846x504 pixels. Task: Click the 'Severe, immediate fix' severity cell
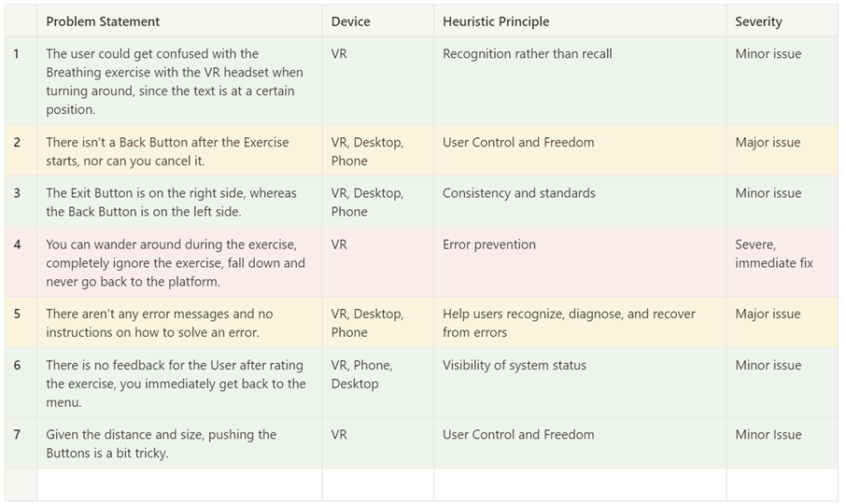[783, 262]
